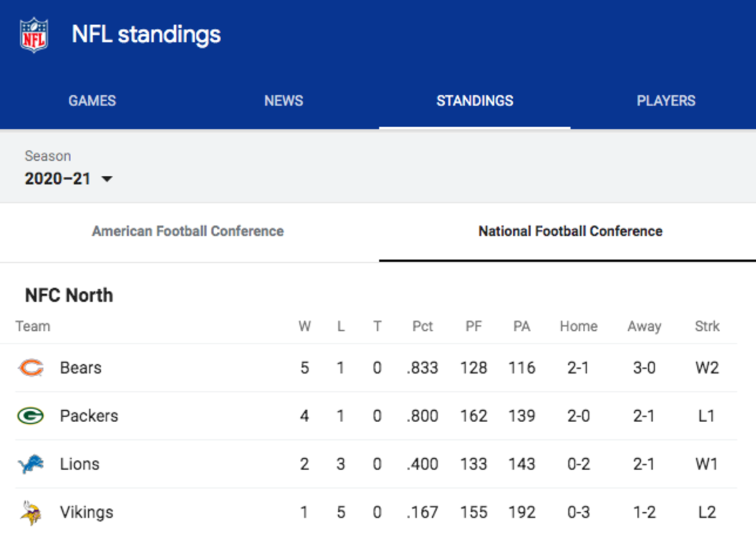Go to the PLAYERS tab

666,101
